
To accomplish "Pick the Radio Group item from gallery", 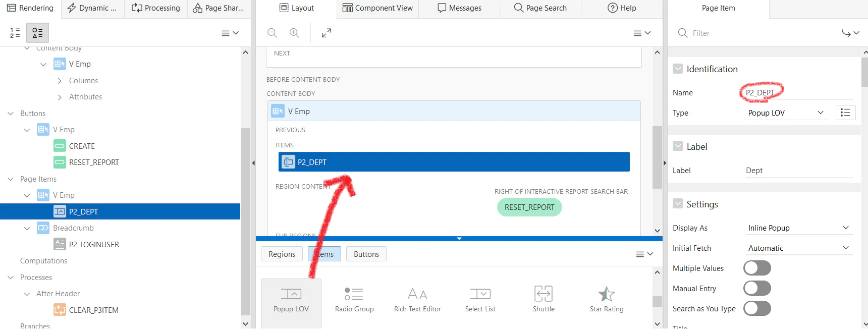I will point(354,300).
